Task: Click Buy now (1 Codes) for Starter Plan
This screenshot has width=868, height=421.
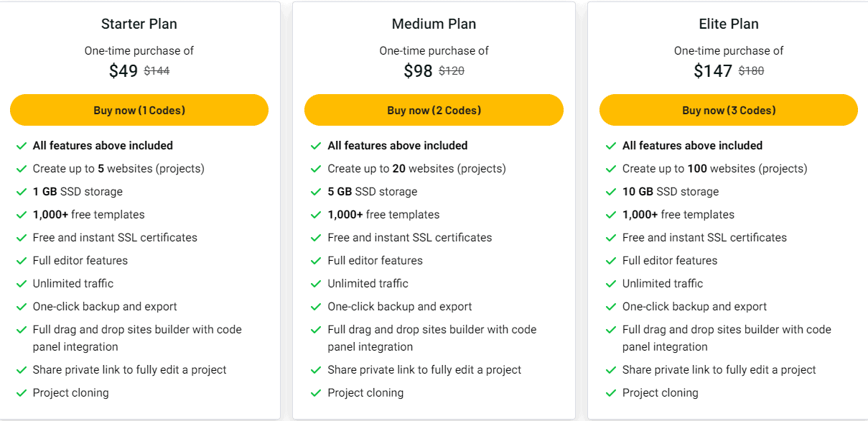Action: point(139,110)
